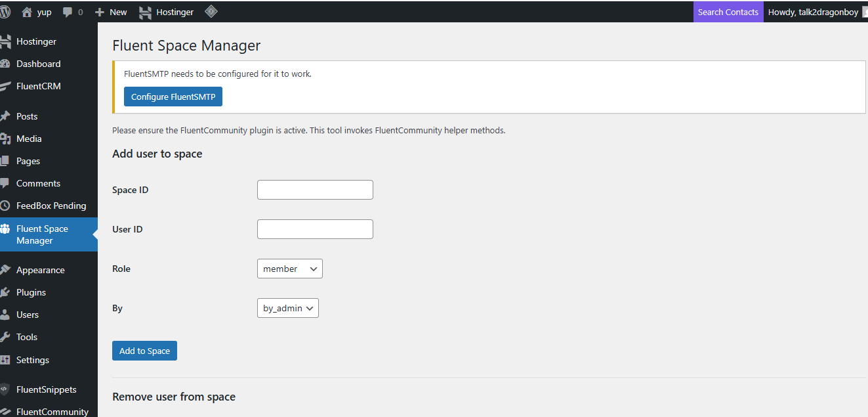868x417 pixels.
Task: Click the FluentCommunity icon in sidebar
Action: [x=5, y=412]
